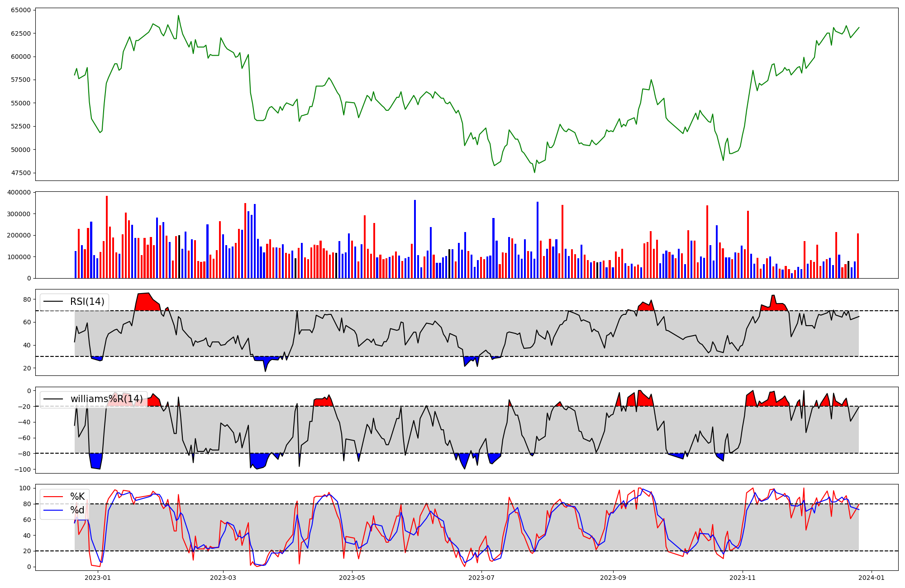Click the 2023-09 x-axis date label
The height and width of the screenshot is (588, 905).
tap(613, 578)
